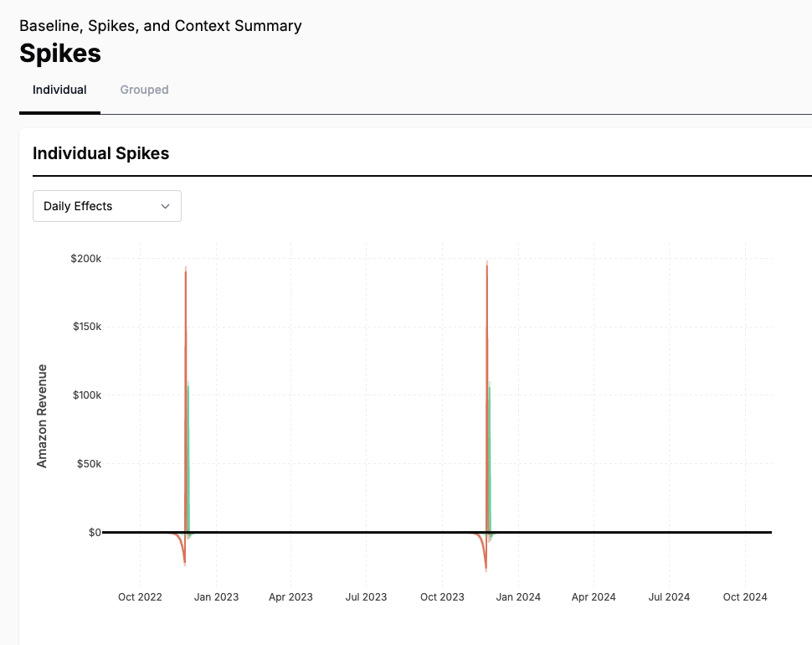Click the Spikes page heading

[59, 53]
